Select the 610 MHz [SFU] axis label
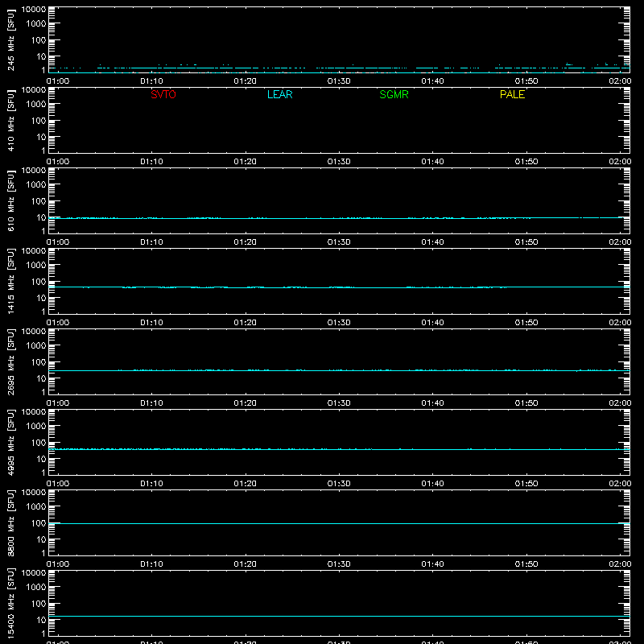The width and height of the screenshot is (644, 644). (10, 200)
